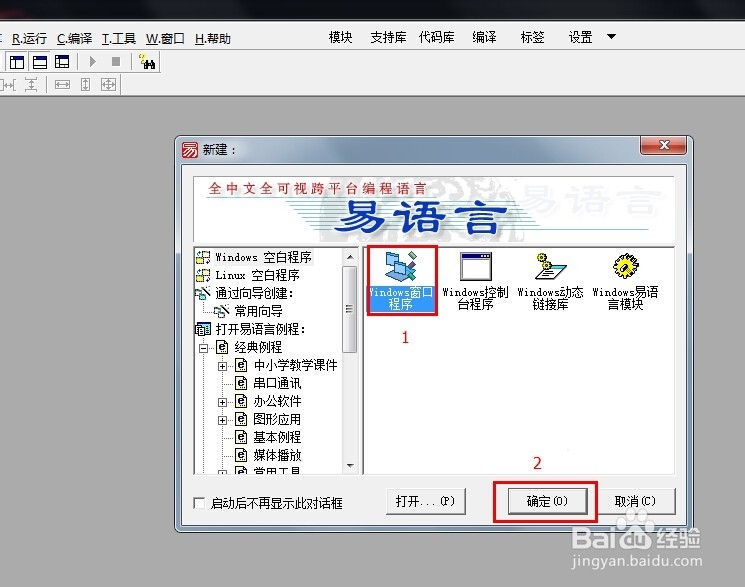The image size is (745, 587).
Task: Click the binoculars find toolbar icon
Action: coord(147,62)
